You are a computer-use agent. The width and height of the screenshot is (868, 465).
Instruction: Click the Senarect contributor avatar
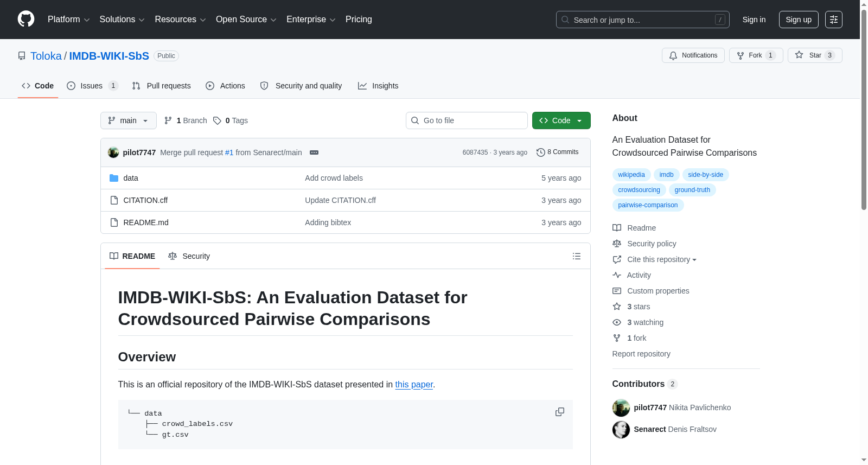[x=621, y=429]
